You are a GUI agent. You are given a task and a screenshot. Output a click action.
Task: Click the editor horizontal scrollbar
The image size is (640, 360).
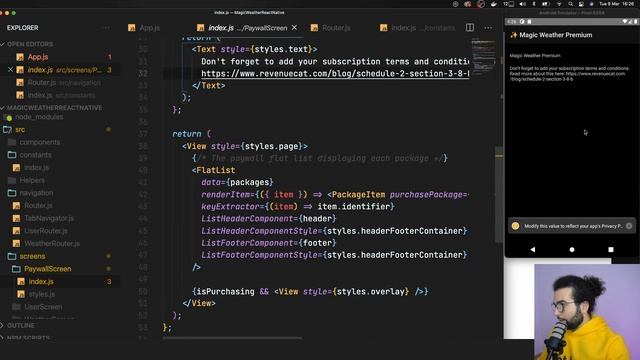(x=232, y=338)
